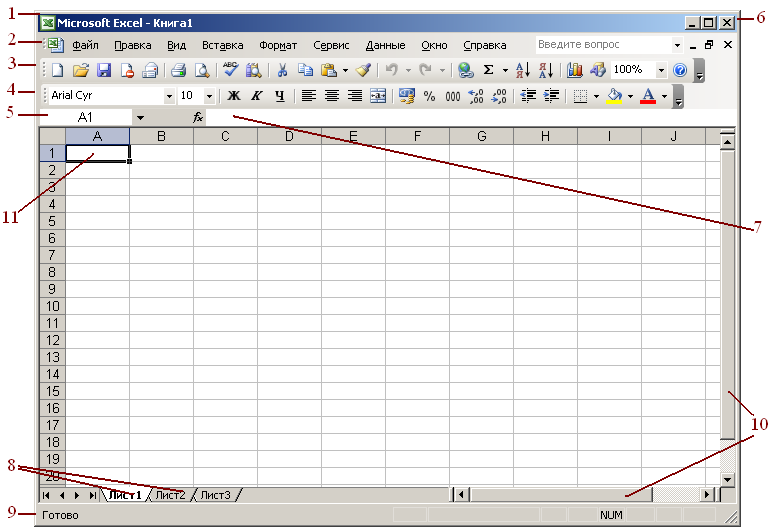Click the horizontal scrollbar right arrow

tap(707, 494)
